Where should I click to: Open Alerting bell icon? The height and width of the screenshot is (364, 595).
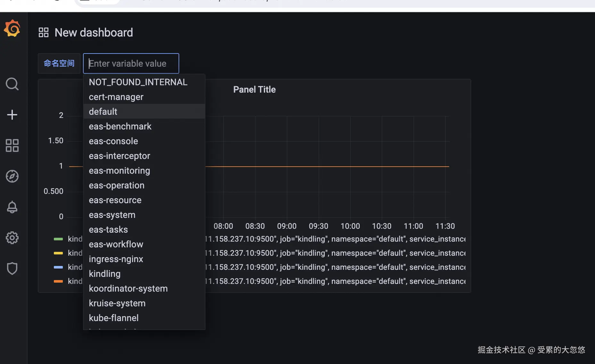[x=12, y=207]
